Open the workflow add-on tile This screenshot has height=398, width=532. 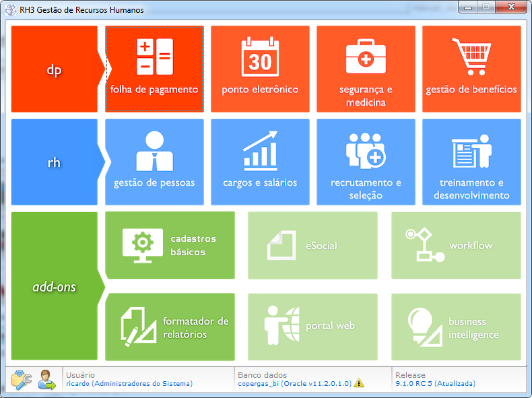coord(456,245)
